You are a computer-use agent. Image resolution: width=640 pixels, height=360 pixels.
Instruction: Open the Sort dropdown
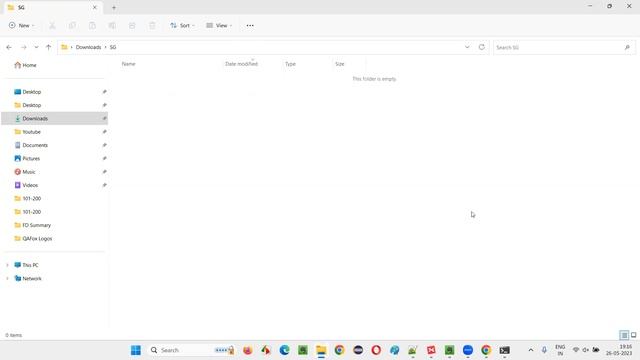click(182, 25)
